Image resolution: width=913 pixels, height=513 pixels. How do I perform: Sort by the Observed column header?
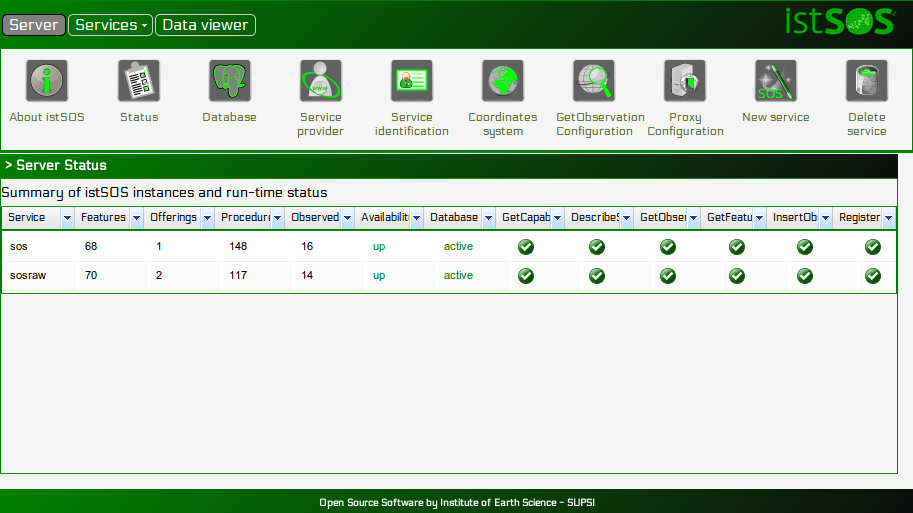click(x=315, y=217)
